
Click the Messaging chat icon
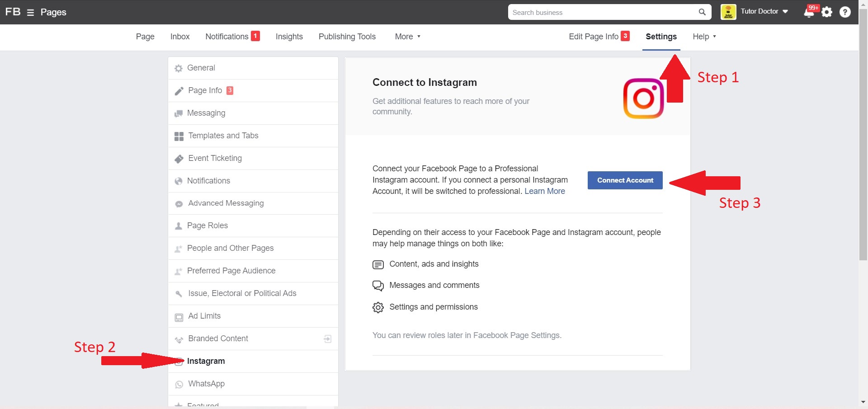click(179, 113)
